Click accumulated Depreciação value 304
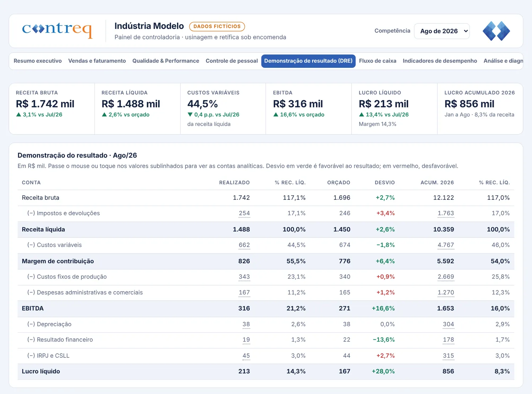This screenshot has height=394, width=532. click(x=448, y=324)
